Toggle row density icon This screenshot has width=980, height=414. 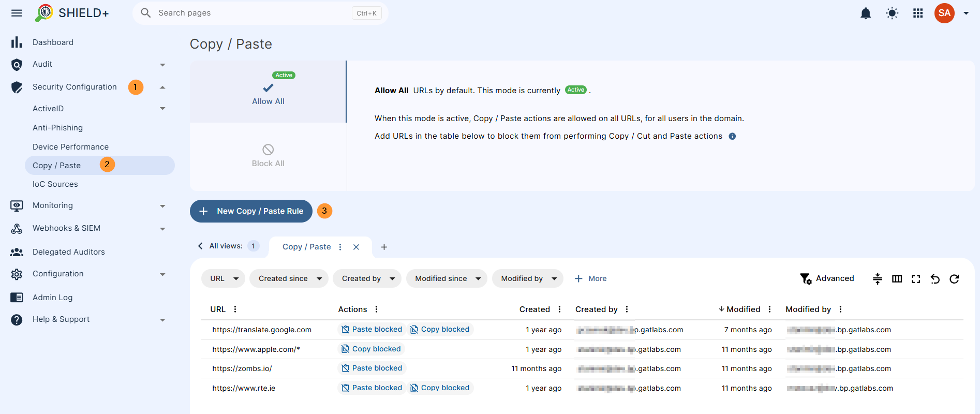click(878, 279)
